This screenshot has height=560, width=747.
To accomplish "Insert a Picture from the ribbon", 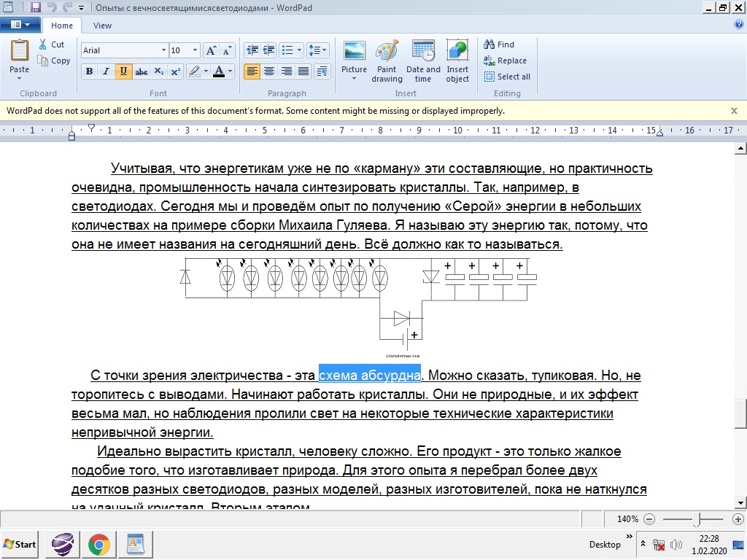I will click(355, 52).
